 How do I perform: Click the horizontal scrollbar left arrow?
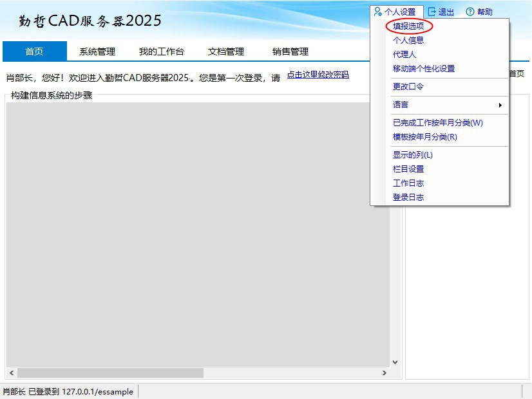(11, 373)
